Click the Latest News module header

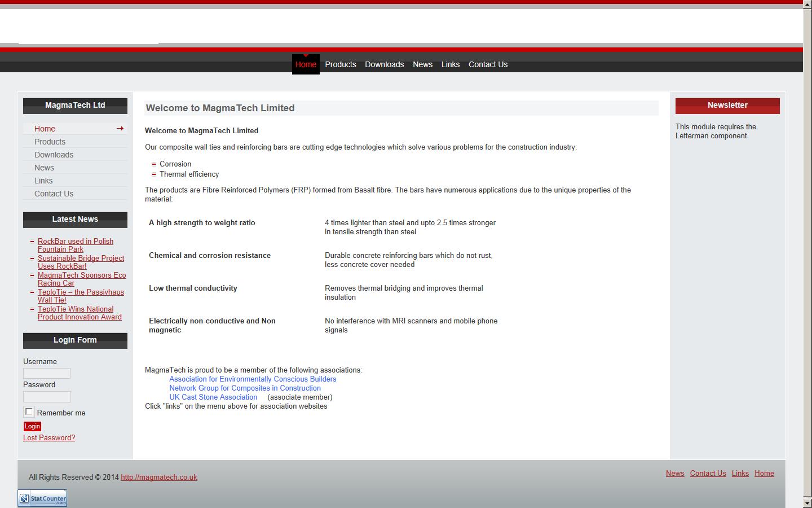click(75, 220)
